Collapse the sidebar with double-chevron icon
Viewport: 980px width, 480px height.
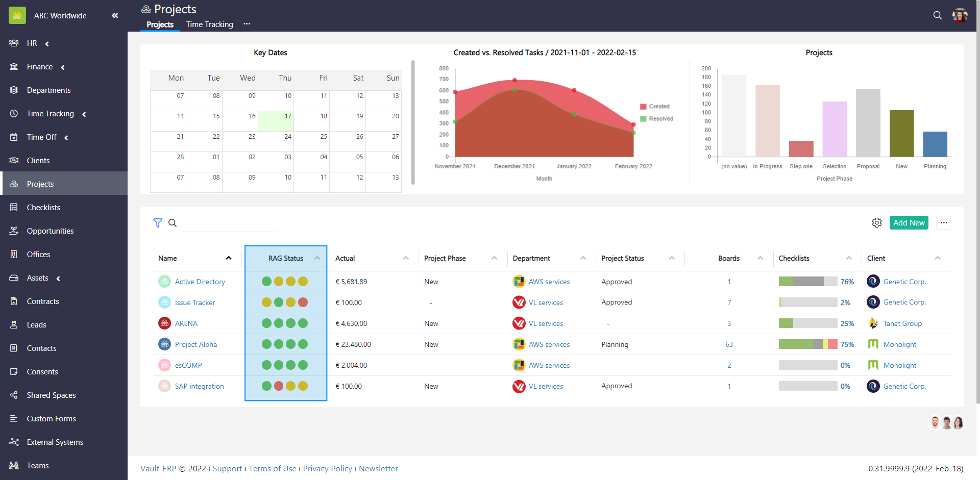click(x=115, y=15)
